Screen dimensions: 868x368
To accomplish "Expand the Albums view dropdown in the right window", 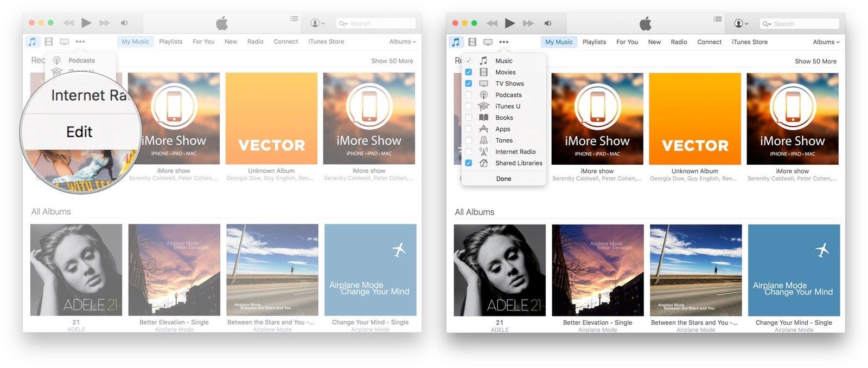I will click(x=826, y=42).
